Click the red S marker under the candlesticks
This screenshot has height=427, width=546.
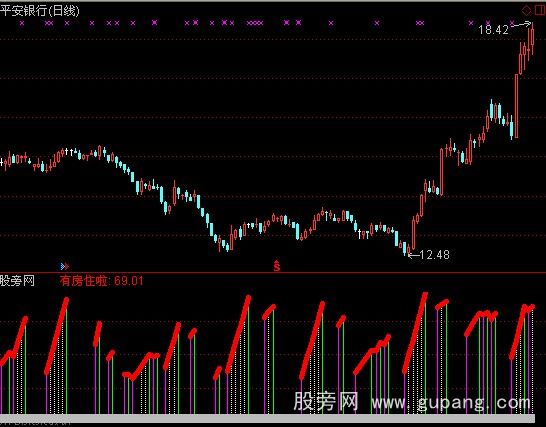[276, 265]
